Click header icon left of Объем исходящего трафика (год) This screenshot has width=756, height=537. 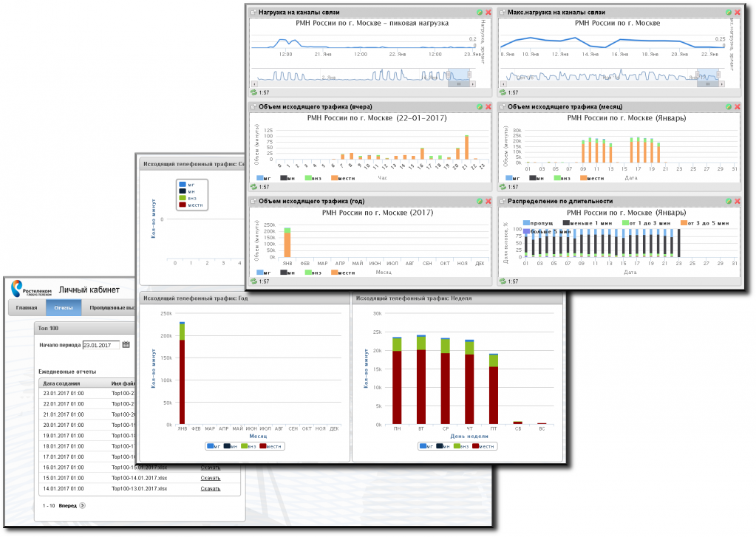click(x=253, y=201)
